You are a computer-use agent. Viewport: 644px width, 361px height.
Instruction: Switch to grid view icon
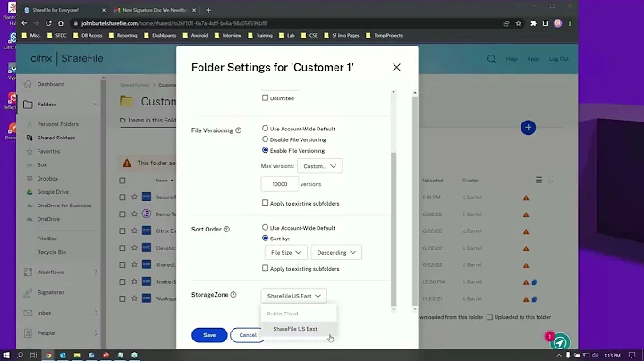click(x=549, y=180)
